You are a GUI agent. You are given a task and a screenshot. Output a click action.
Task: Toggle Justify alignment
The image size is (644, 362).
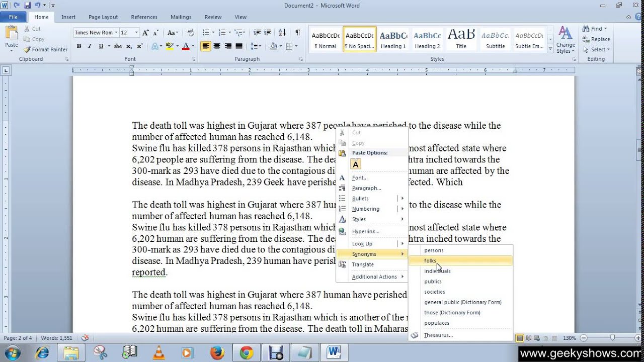(x=239, y=46)
